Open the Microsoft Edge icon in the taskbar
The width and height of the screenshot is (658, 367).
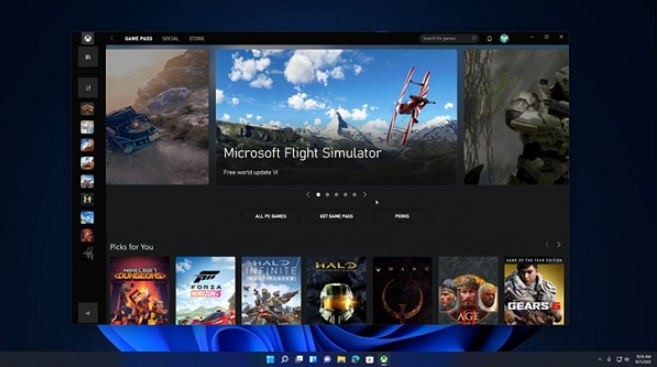pos(355,359)
